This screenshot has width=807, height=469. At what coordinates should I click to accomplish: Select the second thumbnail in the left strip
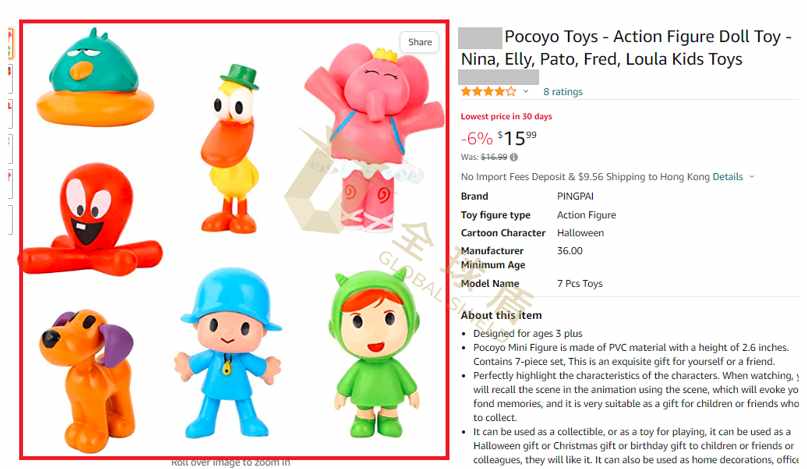(10, 79)
